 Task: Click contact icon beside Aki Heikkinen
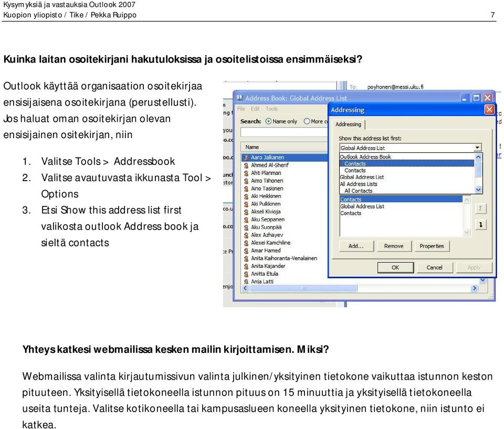coord(246,196)
